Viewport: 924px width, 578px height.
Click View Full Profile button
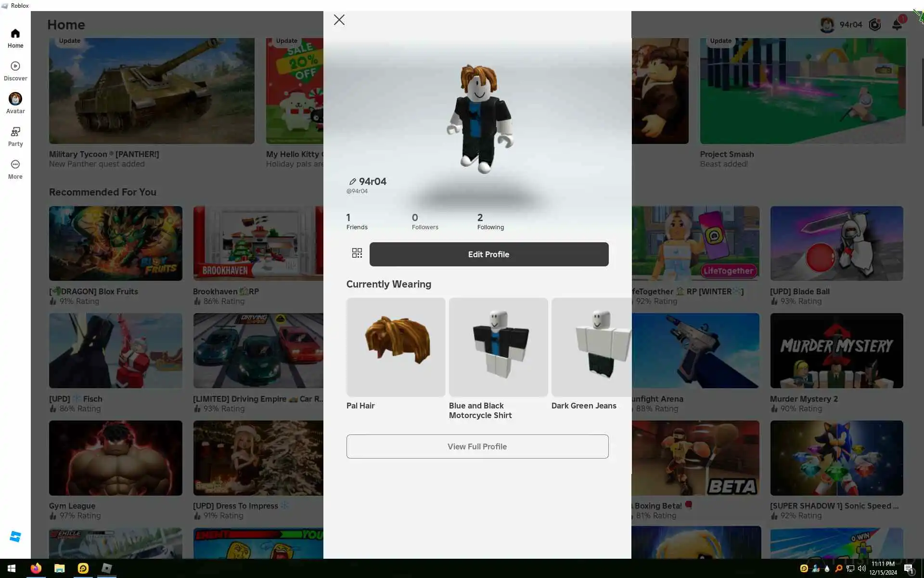click(477, 447)
